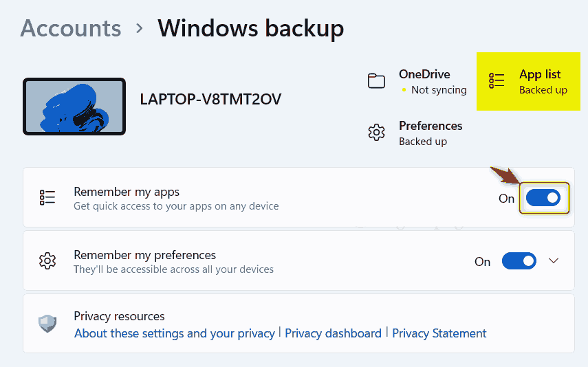The height and width of the screenshot is (367, 588).
Task: Click the OneDrive folder icon
Action: [376, 81]
